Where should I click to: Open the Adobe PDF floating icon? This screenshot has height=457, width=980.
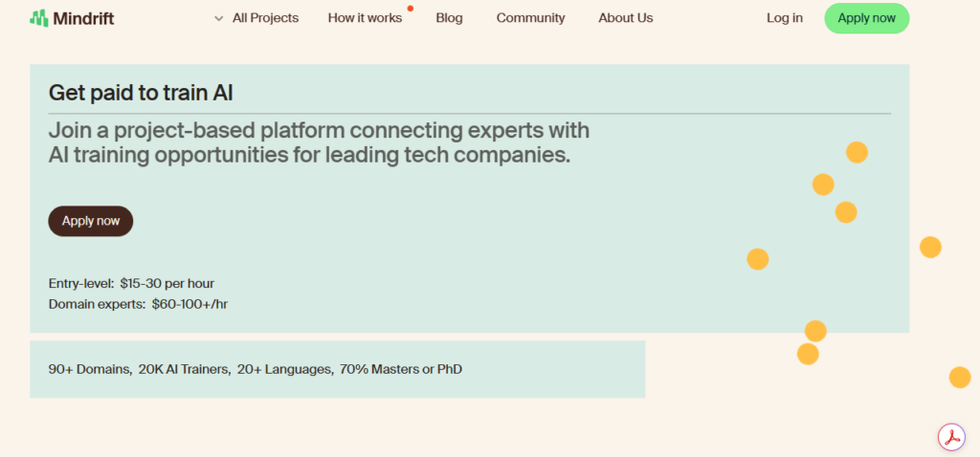[951, 437]
